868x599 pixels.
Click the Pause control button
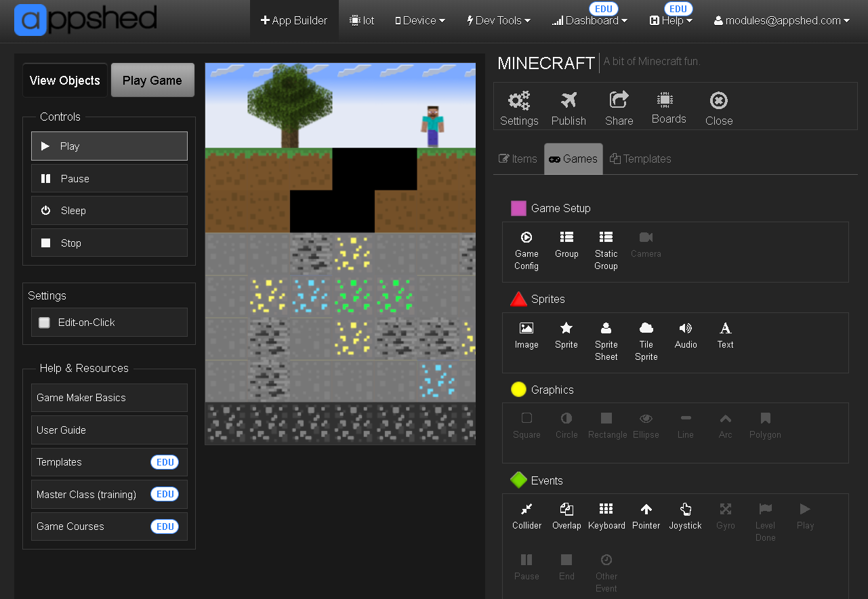[109, 179]
